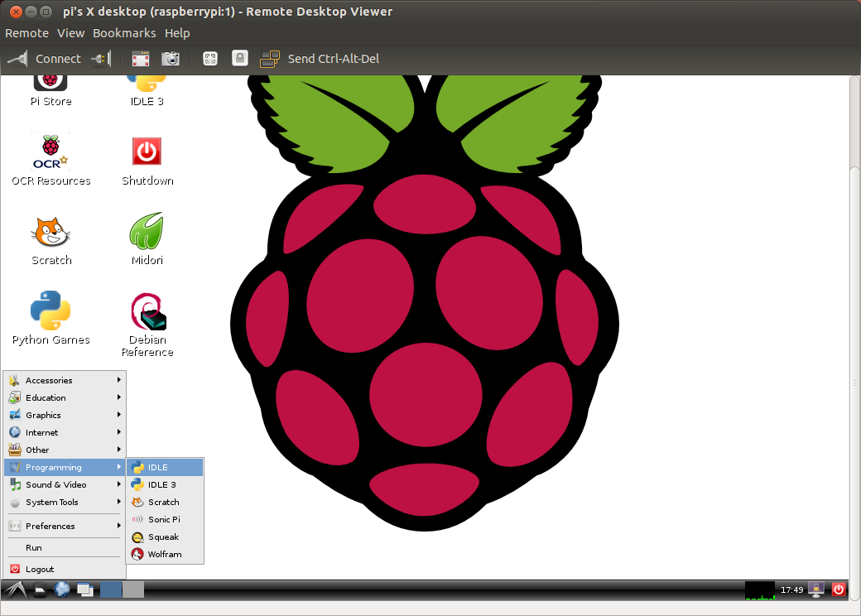Viewport: 861px width, 616px height.
Task: Take a screenshot with the camera icon
Action: [x=171, y=59]
